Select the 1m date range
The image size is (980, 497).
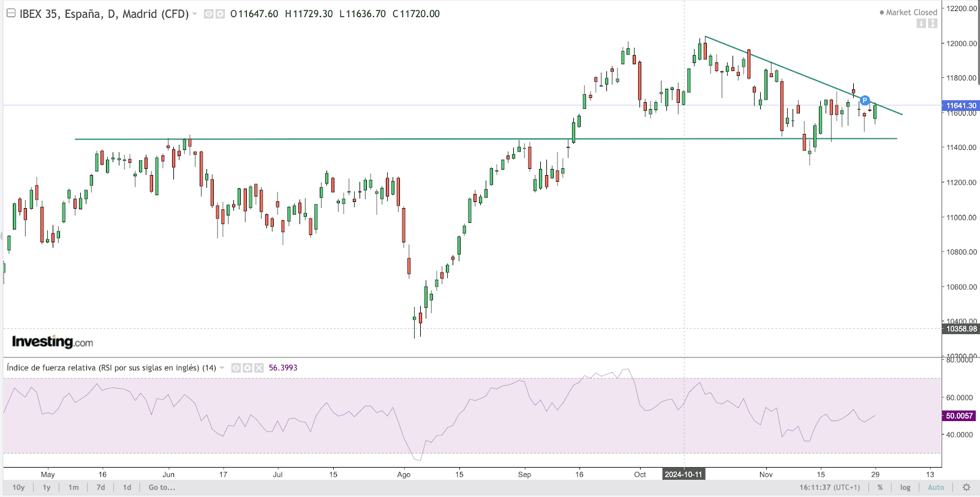tap(73, 487)
